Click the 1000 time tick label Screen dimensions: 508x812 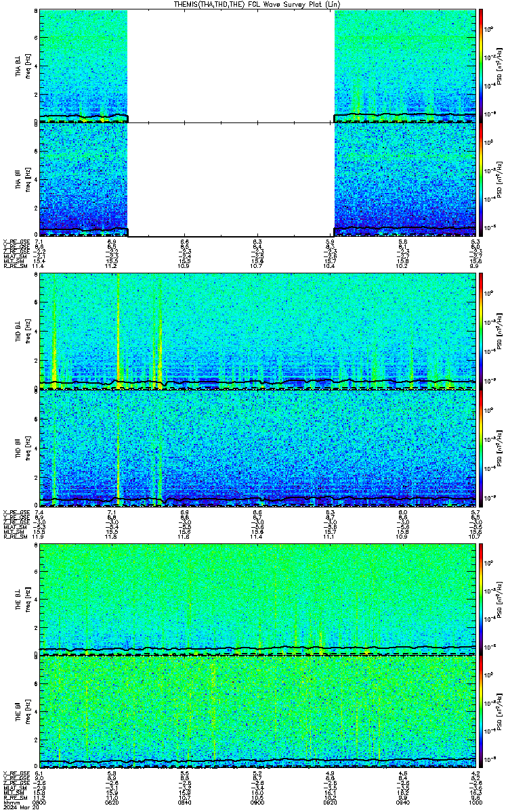click(477, 803)
